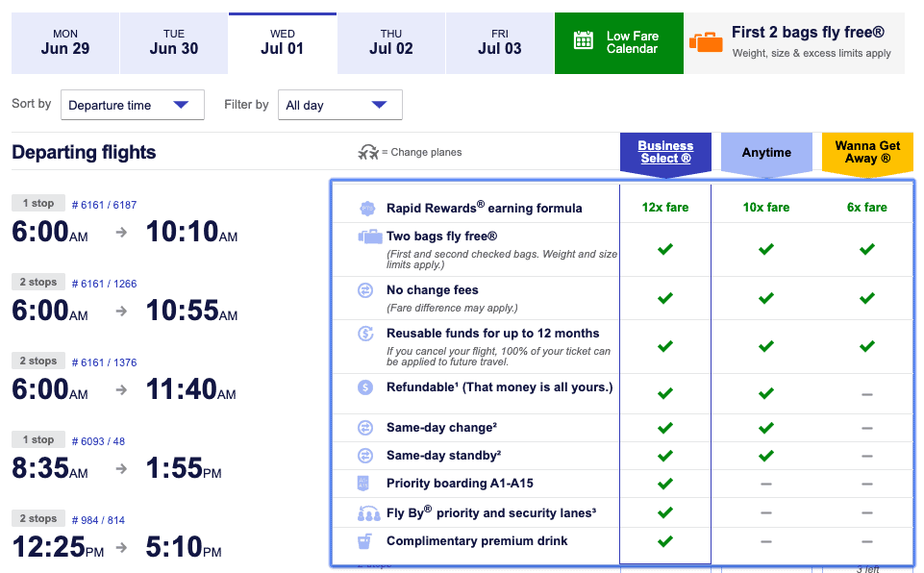Image resolution: width=924 pixels, height=573 pixels.
Task: Open flight numbers # 6161 / 6187
Action: pyautogui.click(x=104, y=205)
